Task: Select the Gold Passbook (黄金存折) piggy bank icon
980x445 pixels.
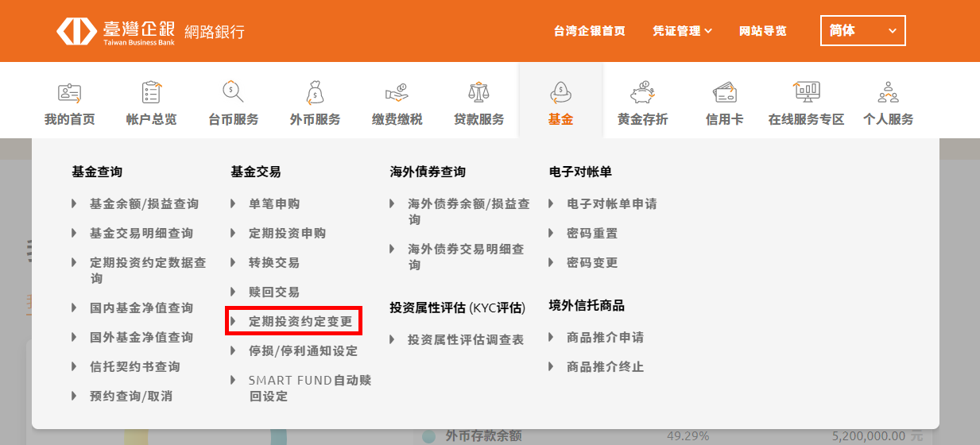Action: click(642, 93)
